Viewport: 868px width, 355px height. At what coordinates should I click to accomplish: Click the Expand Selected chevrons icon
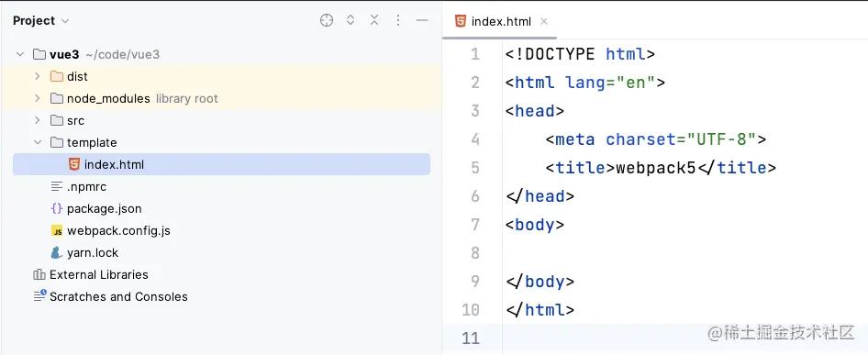[351, 20]
